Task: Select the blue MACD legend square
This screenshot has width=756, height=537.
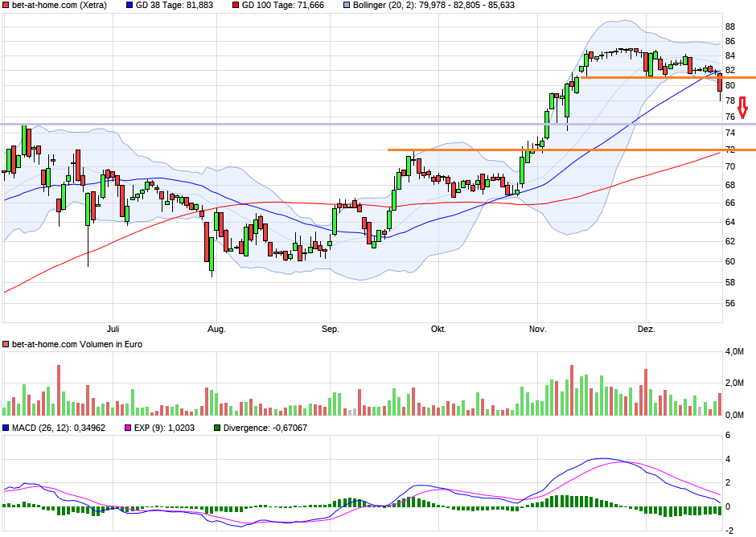Action: 6,428
